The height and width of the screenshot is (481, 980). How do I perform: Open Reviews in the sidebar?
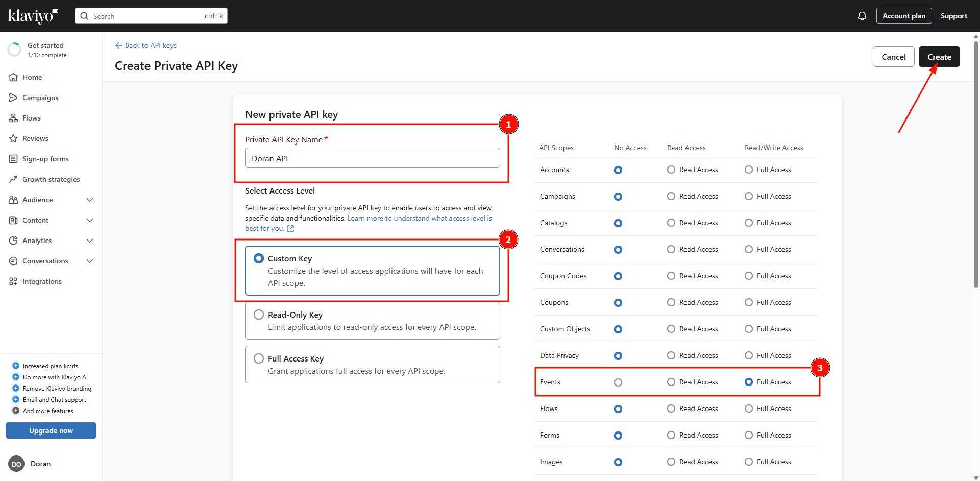coord(35,138)
